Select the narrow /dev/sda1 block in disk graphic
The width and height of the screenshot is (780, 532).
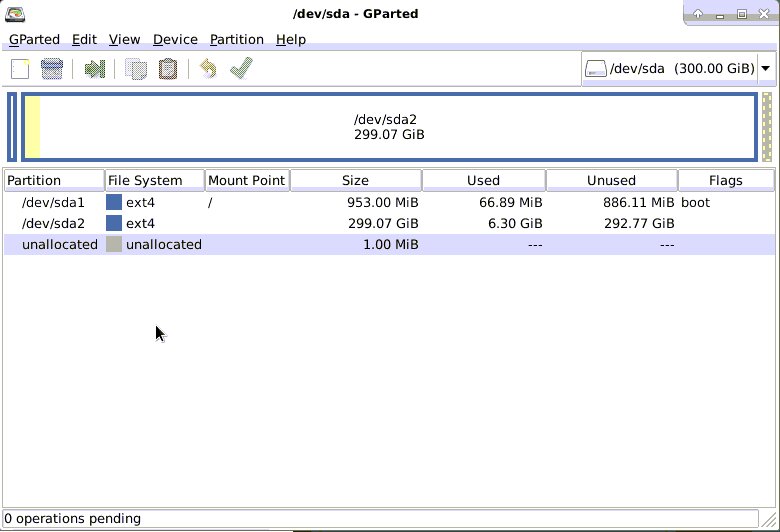pos(12,127)
